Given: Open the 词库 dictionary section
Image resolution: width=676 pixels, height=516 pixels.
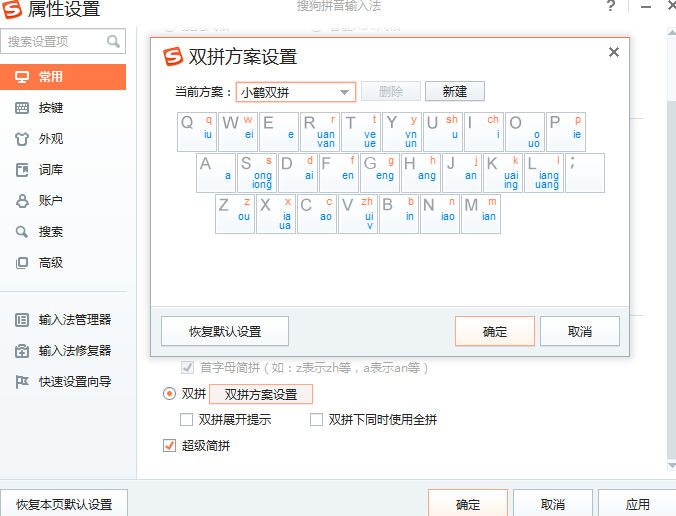Looking at the screenshot, I should pyautogui.click(x=50, y=170).
